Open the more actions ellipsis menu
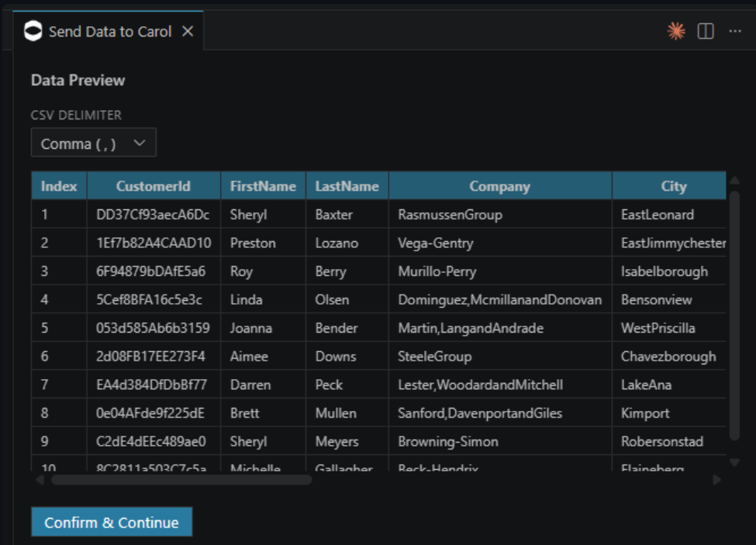The width and height of the screenshot is (756, 545). (735, 31)
